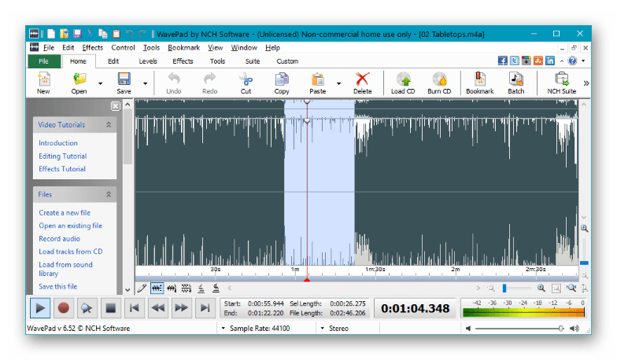Zoom in horizontally with the magnifier plus icon
This screenshot has width=617, height=364.
[x=541, y=288]
